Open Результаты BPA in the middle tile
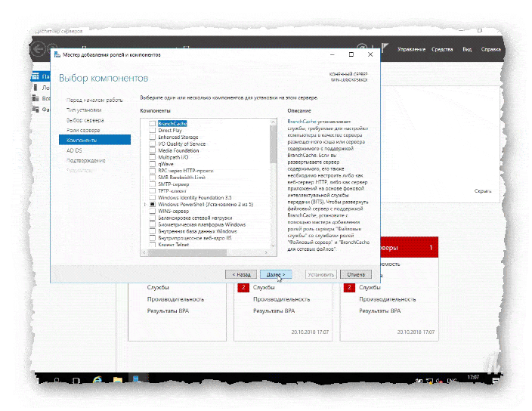 [274, 311]
